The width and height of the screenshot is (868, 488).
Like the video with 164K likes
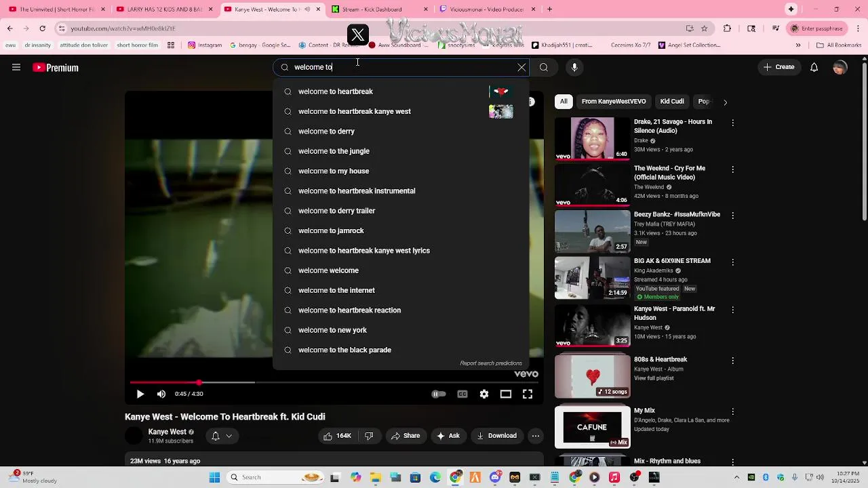pos(337,436)
